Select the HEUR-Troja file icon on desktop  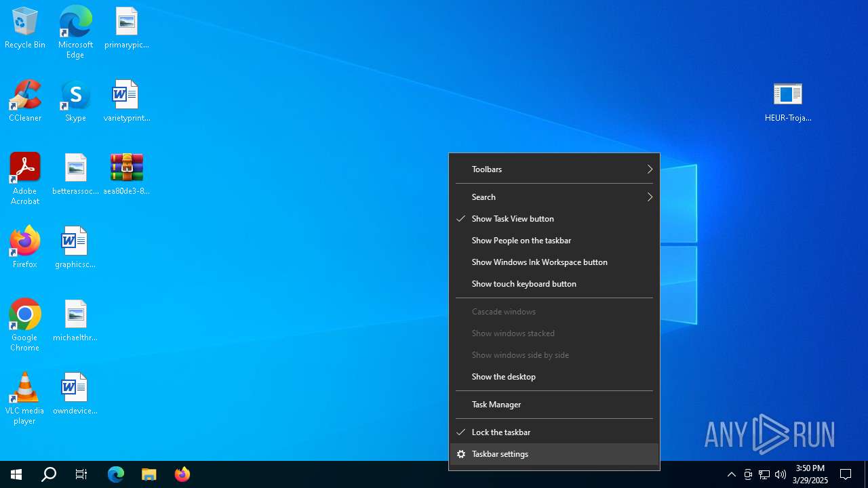click(788, 102)
